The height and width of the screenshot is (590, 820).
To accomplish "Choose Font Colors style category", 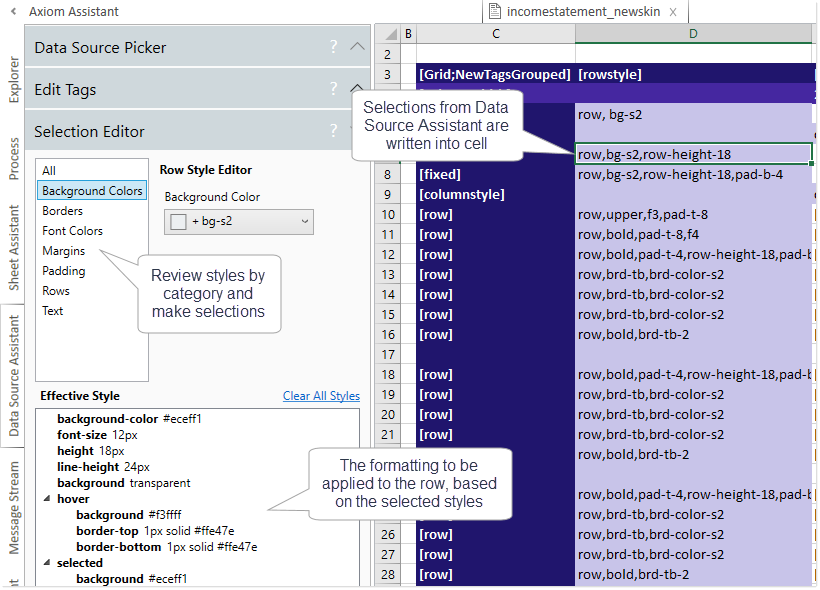I will click(x=72, y=231).
